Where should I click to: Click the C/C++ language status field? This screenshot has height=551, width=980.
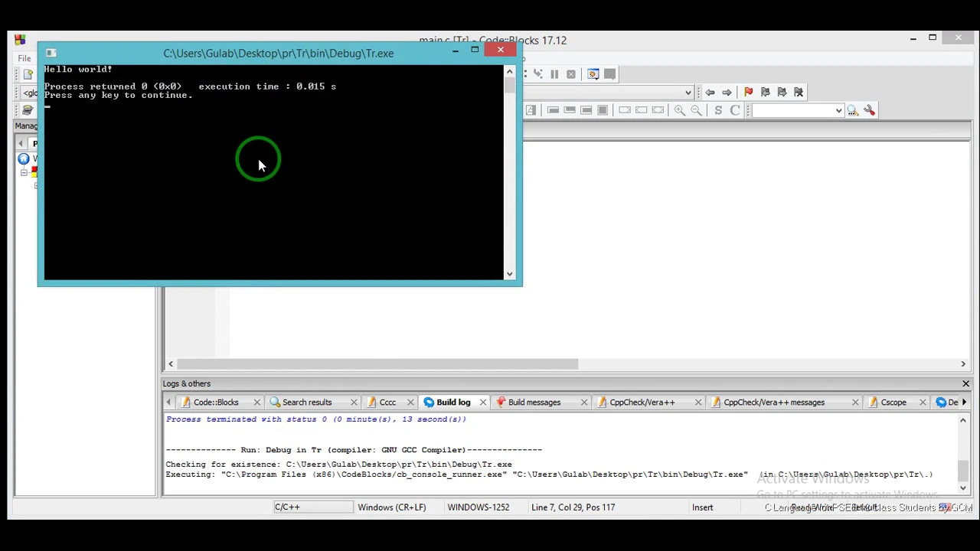point(313,507)
